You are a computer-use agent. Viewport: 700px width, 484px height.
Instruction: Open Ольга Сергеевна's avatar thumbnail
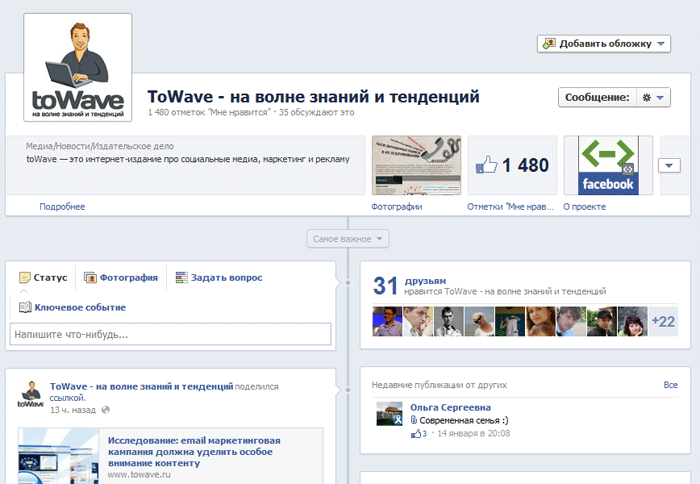point(389,413)
